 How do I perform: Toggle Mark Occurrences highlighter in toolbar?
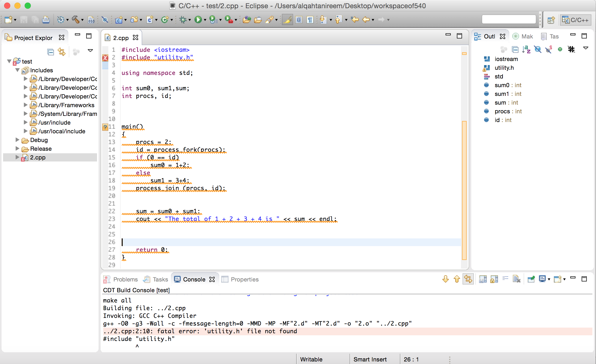287,20
